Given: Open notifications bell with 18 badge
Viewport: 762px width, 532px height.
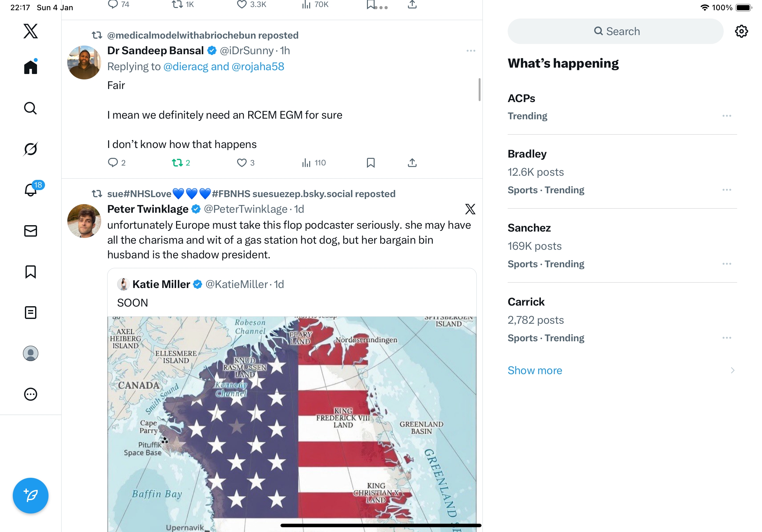Looking at the screenshot, I should (x=31, y=190).
